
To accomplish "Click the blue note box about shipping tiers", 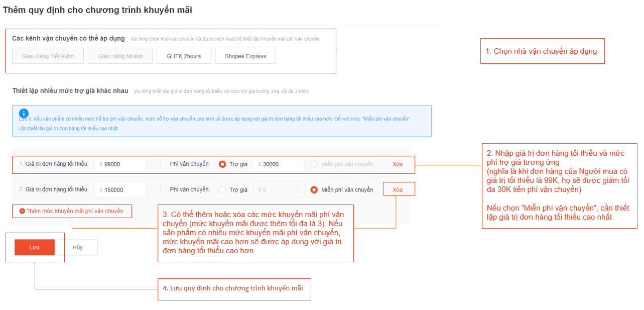I will pos(222,121).
